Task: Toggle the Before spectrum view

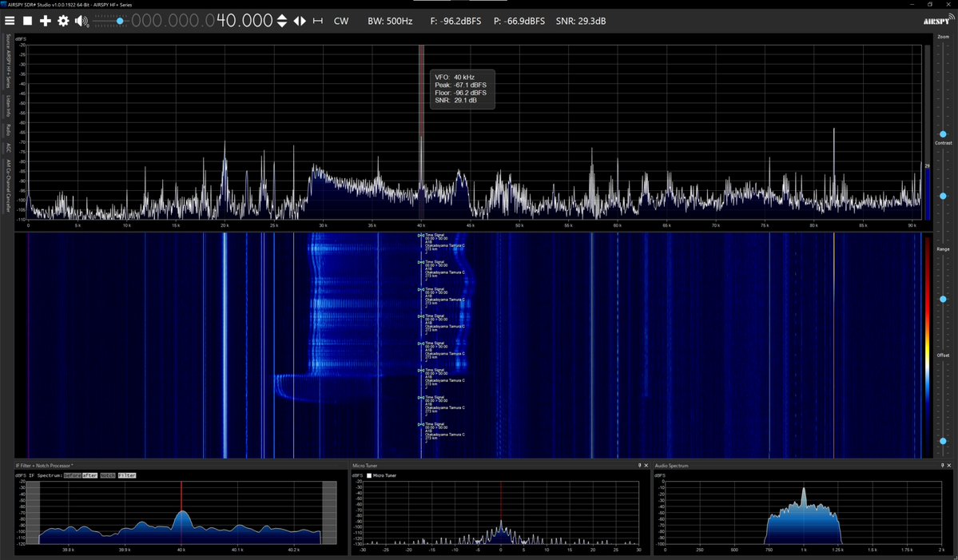Action: [72, 475]
